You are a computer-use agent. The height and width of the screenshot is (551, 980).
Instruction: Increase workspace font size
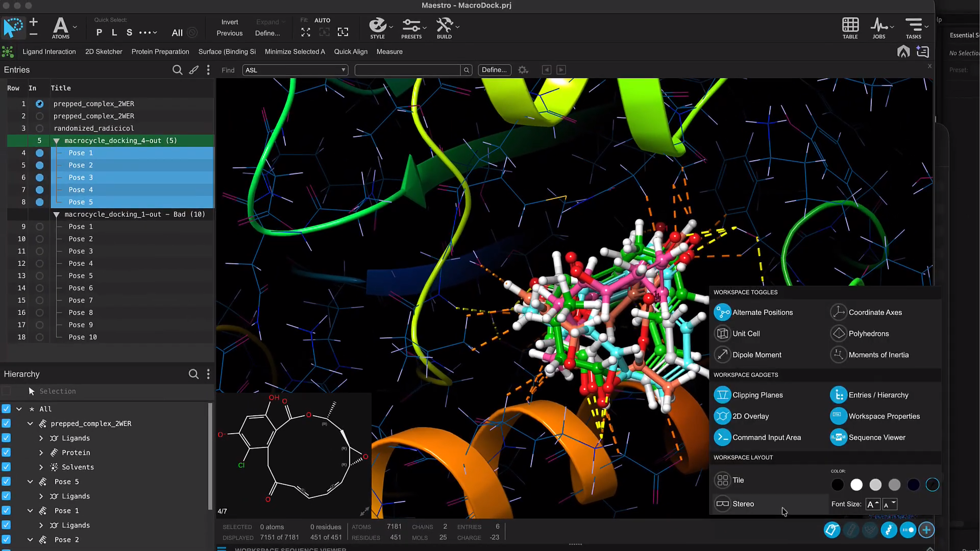click(873, 504)
